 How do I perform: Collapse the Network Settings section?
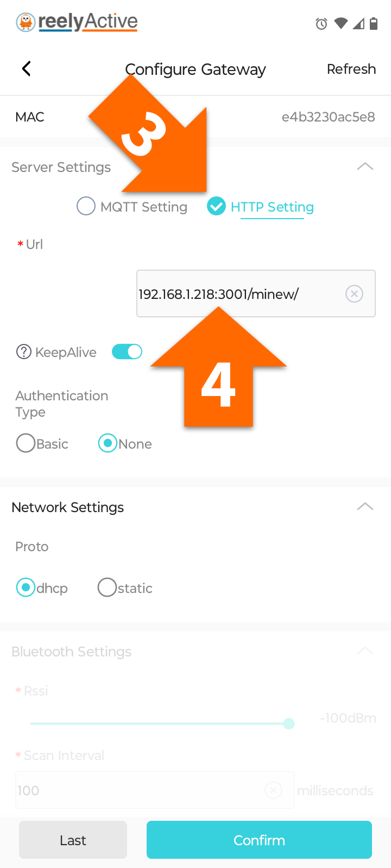365,507
